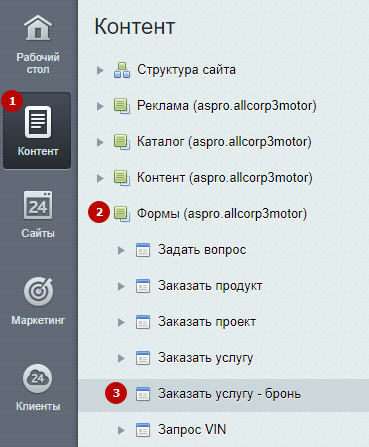
Task: Select Заказать услугу - бронь form
Action: (229, 394)
